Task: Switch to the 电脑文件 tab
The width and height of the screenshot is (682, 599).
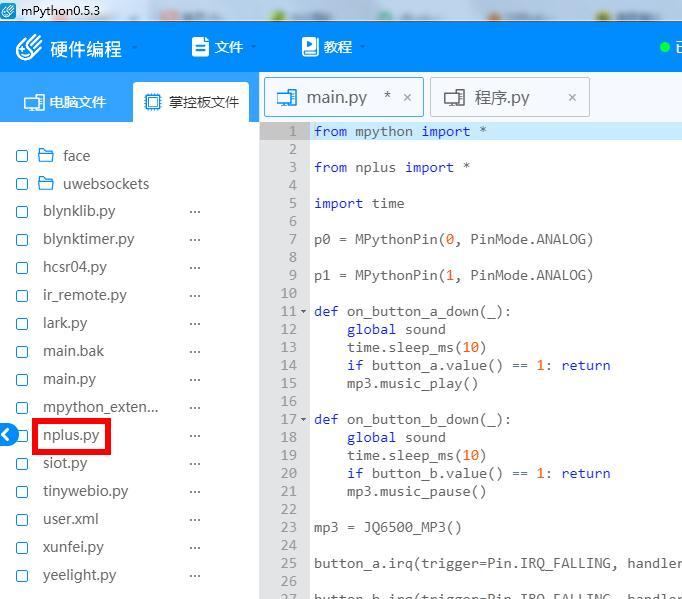Action: (65, 102)
